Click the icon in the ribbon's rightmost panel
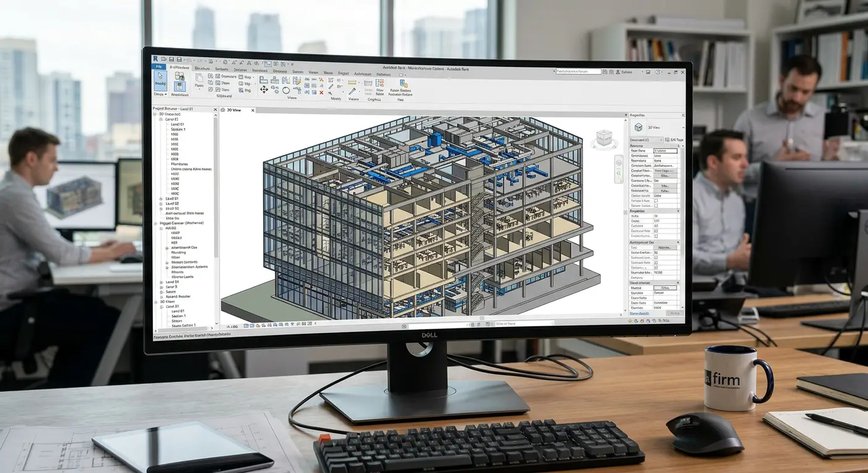 [404, 83]
